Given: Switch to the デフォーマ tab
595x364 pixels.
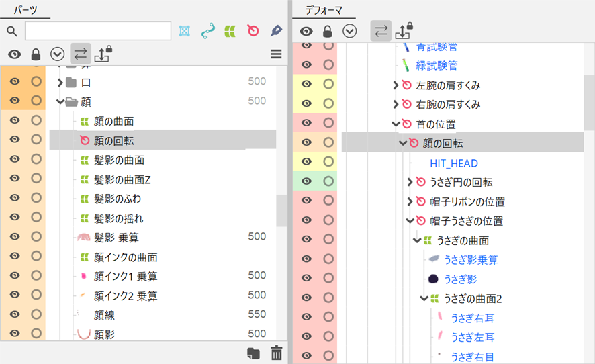Looking at the screenshot, I should pyautogui.click(x=320, y=10).
